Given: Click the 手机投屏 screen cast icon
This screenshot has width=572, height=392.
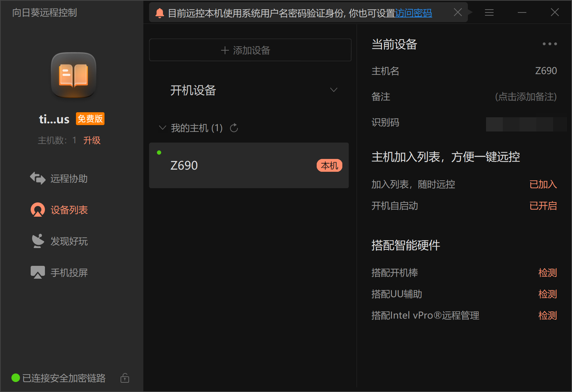Looking at the screenshot, I should (x=38, y=272).
